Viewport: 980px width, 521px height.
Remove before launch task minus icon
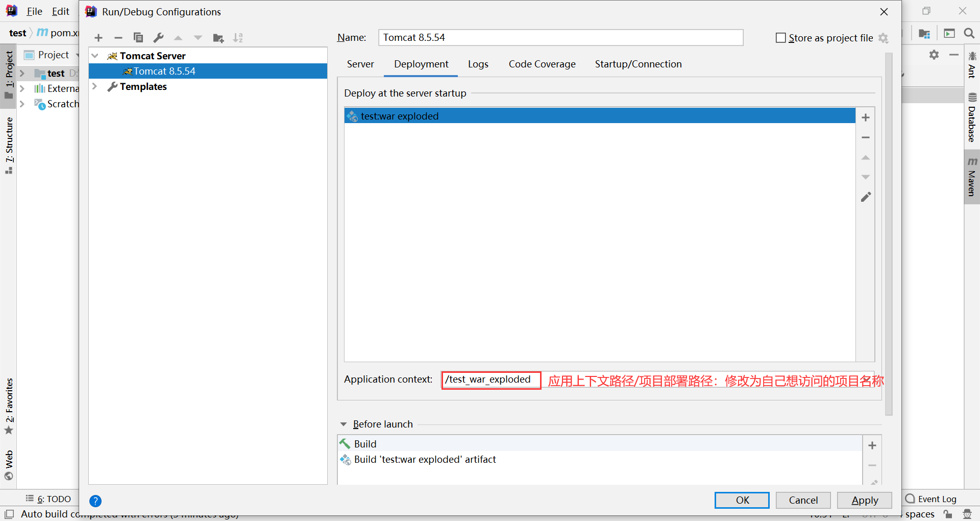872,465
